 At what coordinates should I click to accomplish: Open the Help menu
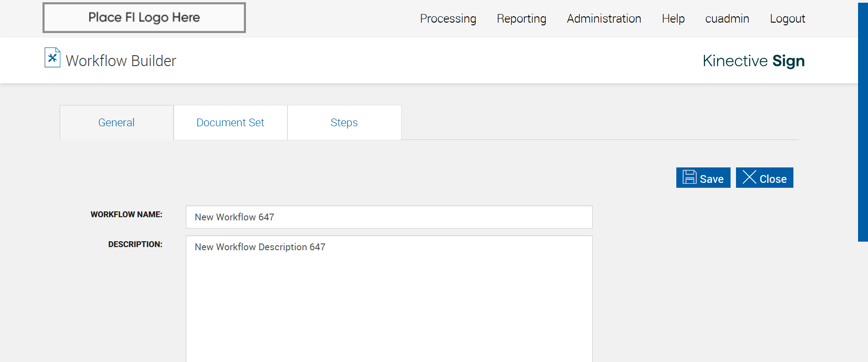(x=673, y=19)
